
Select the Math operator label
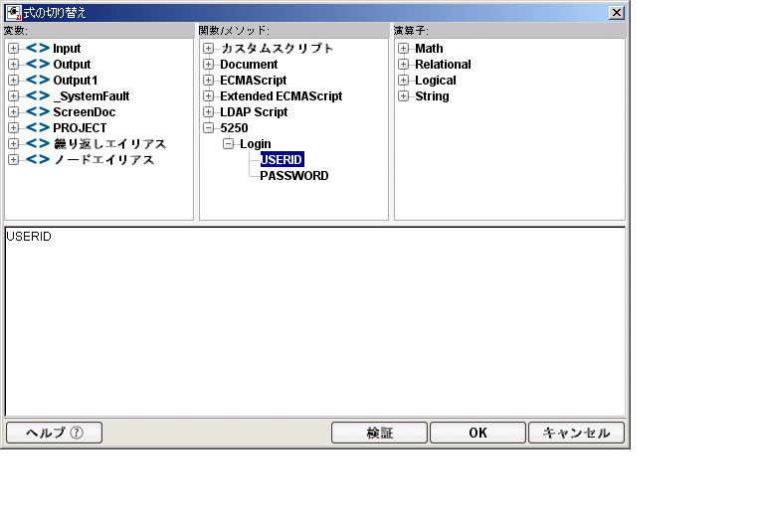pos(429,48)
